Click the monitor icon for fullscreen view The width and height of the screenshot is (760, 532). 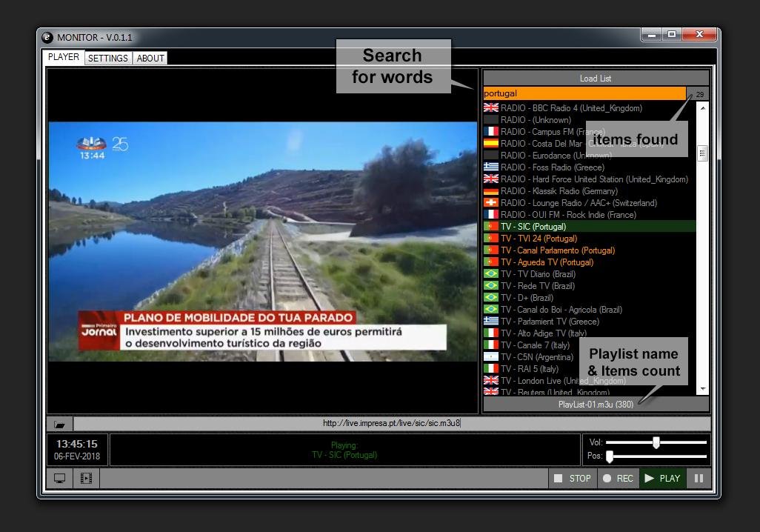pos(59,478)
